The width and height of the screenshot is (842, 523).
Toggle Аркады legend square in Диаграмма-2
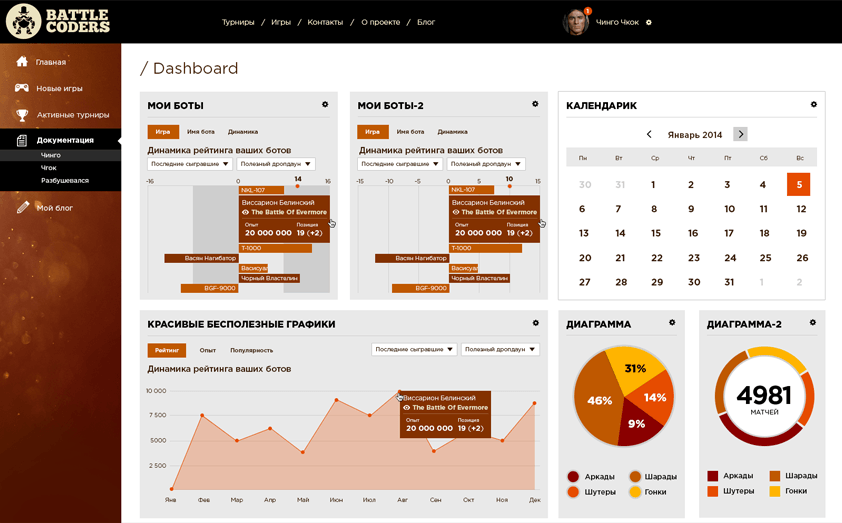click(x=713, y=476)
